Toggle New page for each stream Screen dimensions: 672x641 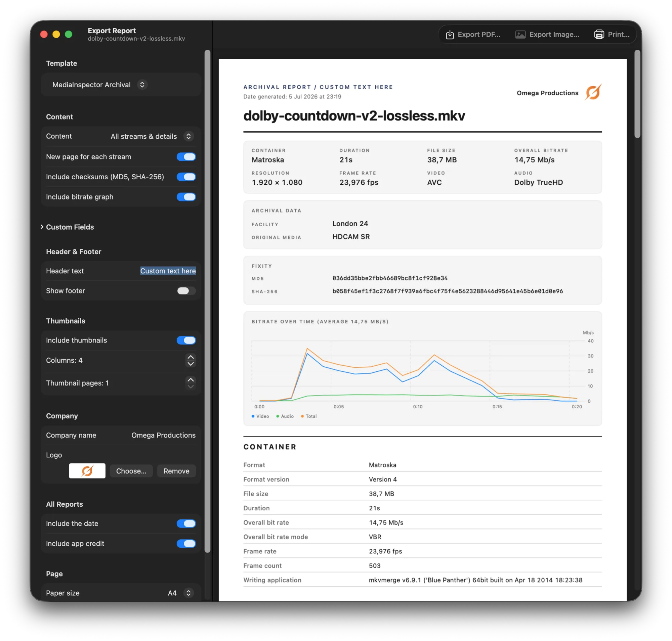coord(186,157)
